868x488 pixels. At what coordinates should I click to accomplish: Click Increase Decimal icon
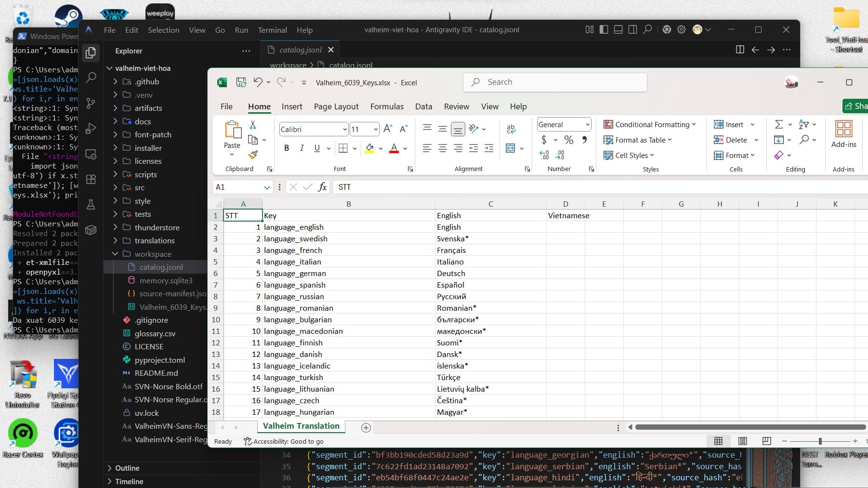(x=544, y=155)
